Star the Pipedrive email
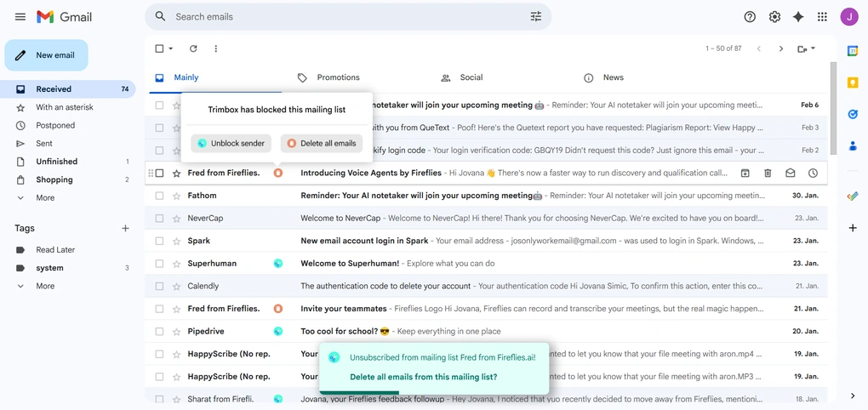Image resolution: width=868 pixels, height=410 pixels. (177, 332)
